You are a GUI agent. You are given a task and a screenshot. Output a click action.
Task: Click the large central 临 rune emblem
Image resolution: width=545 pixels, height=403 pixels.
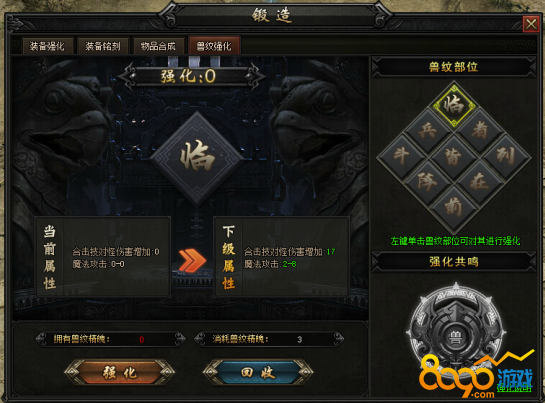[x=197, y=158]
